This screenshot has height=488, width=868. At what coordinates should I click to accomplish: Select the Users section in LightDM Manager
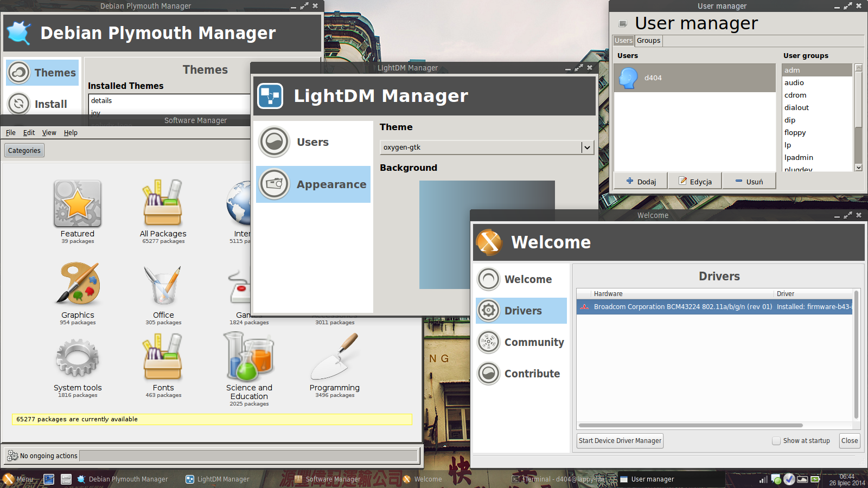pyautogui.click(x=313, y=142)
